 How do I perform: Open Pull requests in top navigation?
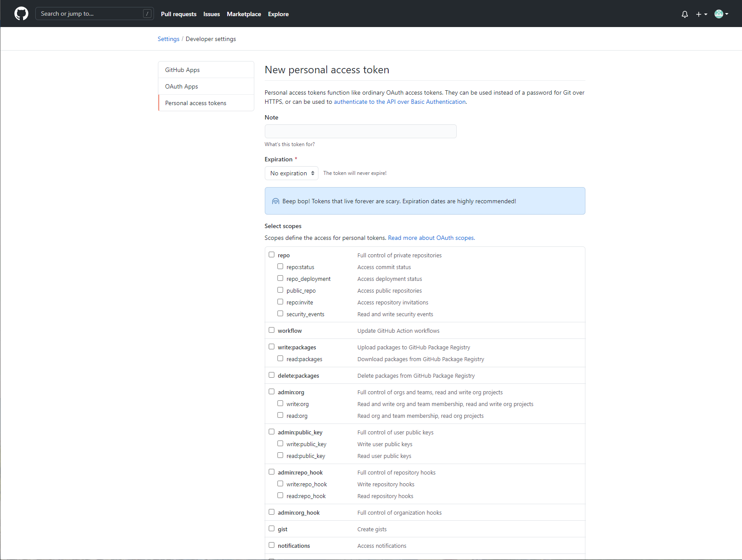pyautogui.click(x=179, y=14)
